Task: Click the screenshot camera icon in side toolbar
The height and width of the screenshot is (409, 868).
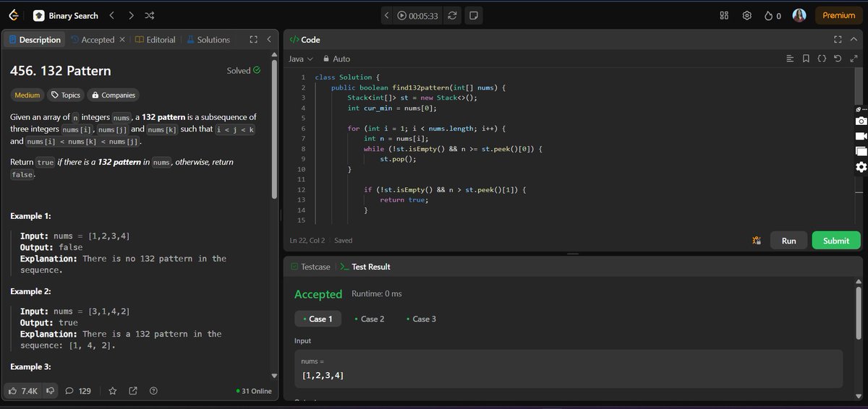Action: (861, 121)
